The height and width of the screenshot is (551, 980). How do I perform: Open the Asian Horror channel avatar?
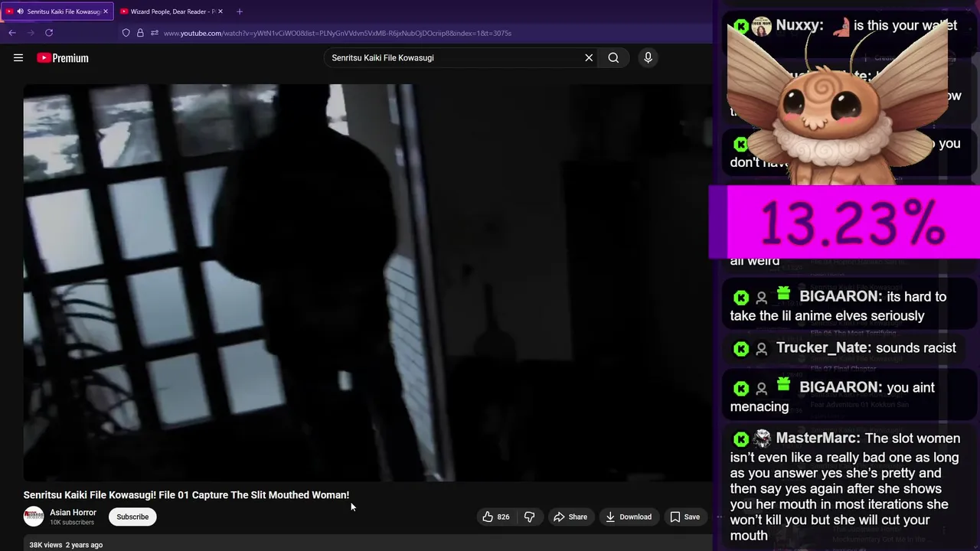(34, 517)
